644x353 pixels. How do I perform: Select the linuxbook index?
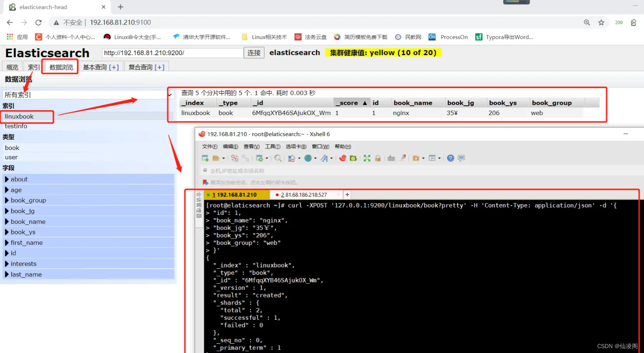pos(88,116)
